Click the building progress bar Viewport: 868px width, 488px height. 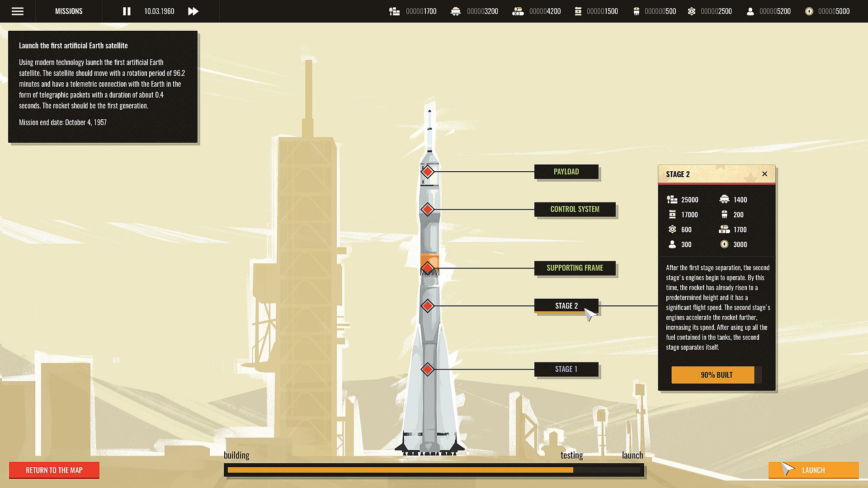click(x=400, y=470)
